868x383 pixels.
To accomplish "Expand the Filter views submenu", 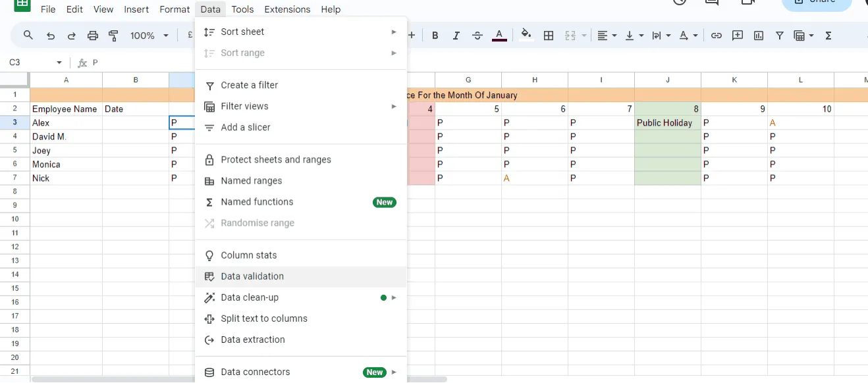I will tap(301, 106).
